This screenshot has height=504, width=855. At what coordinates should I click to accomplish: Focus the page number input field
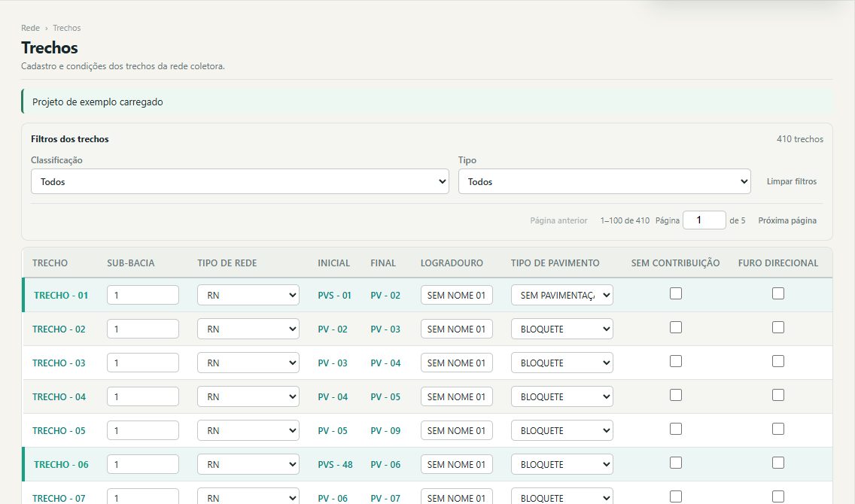(x=704, y=220)
